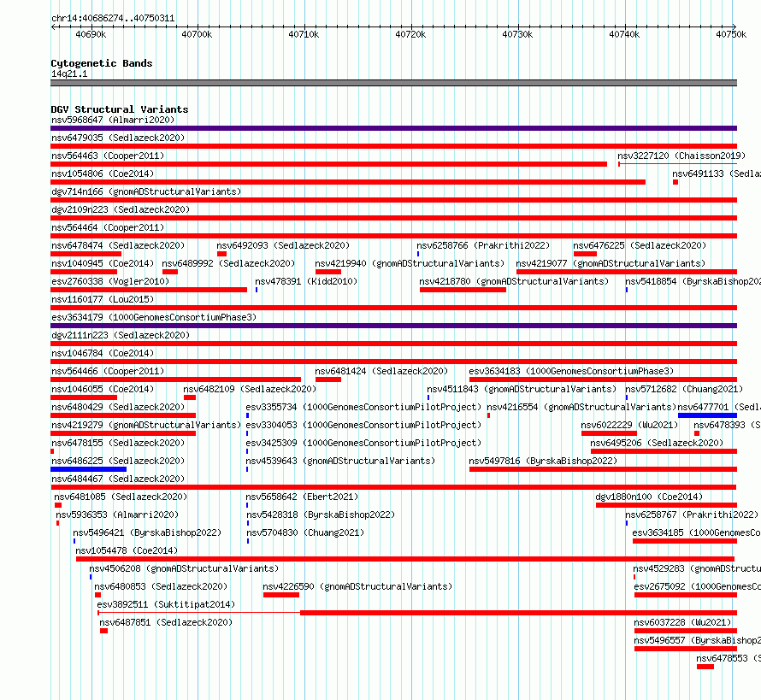This screenshot has width=761, height=700.
Task: Select nsv6495206 (Sedlazeck2020) label
Action: point(657,443)
